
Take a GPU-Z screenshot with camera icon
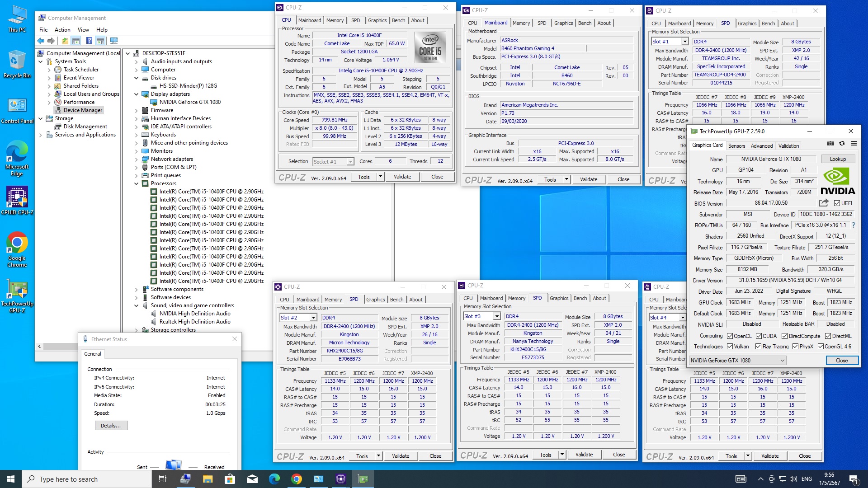pyautogui.click(x=830, y=143)
